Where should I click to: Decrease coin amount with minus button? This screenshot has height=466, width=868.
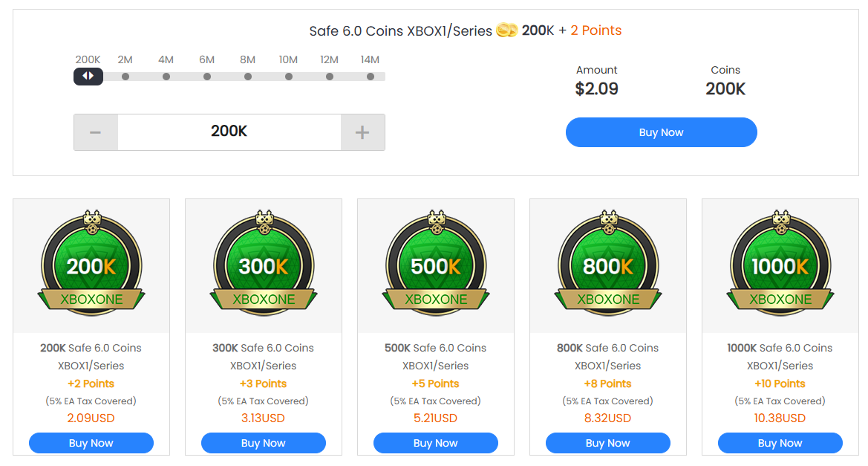pyautogui.click(x=96, y=132)
